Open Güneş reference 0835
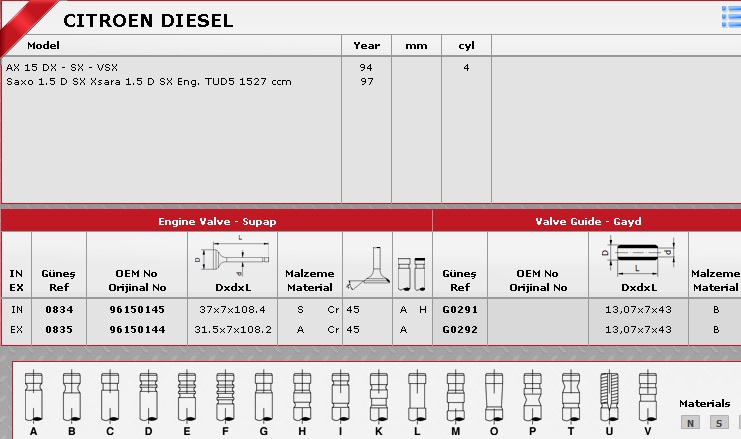 (59, 328)
